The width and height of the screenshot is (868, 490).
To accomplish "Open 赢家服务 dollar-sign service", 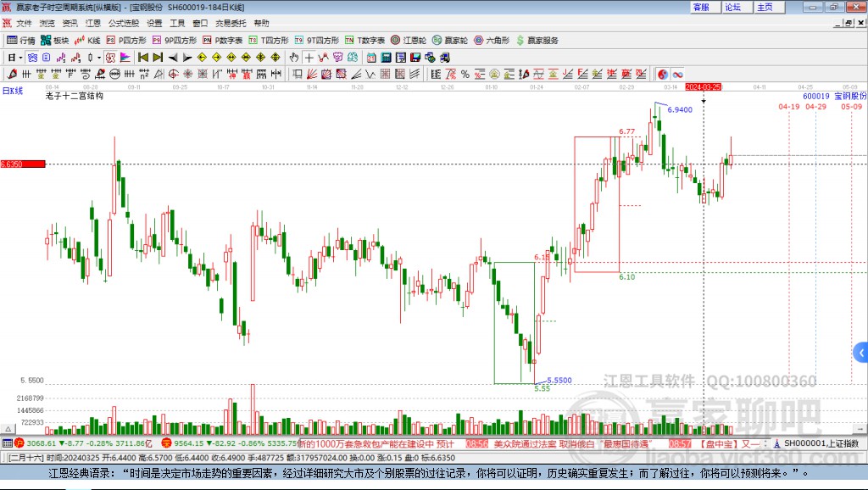I will [537, 41].
